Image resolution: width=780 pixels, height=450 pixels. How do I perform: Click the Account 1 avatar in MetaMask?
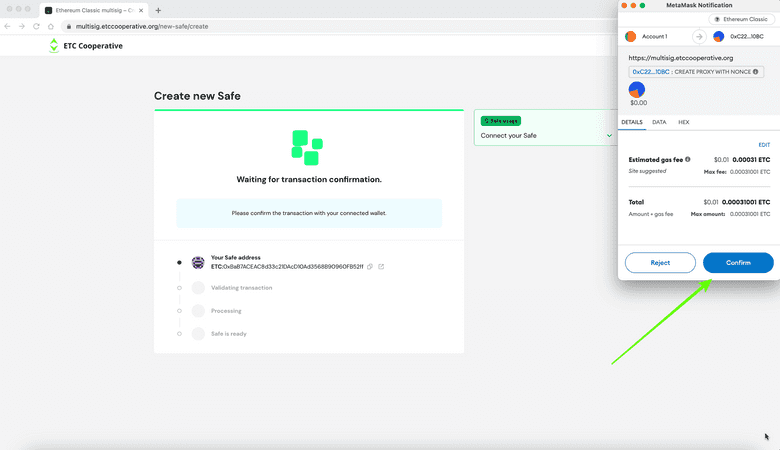tap(630, 36)
